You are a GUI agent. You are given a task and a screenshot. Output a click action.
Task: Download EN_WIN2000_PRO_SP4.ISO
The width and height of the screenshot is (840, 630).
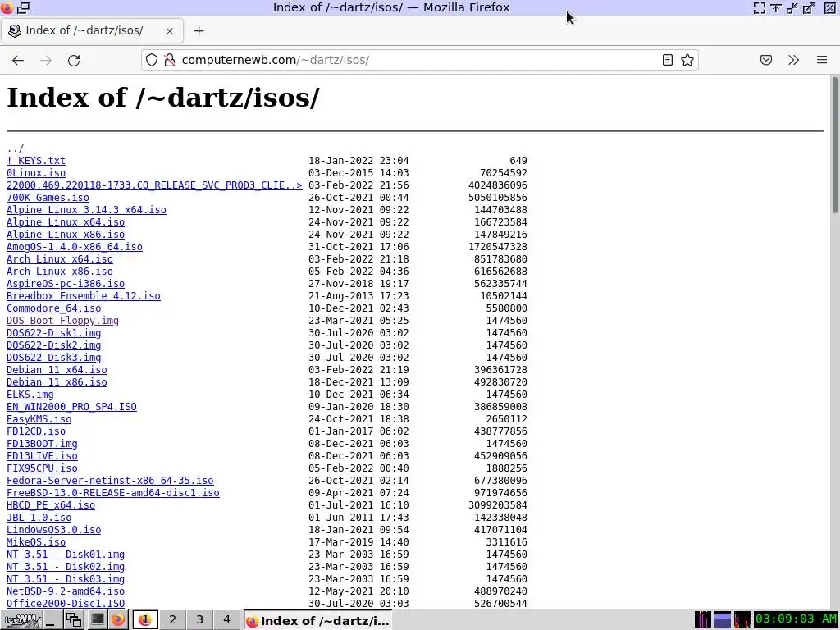(x=71, y=407)
